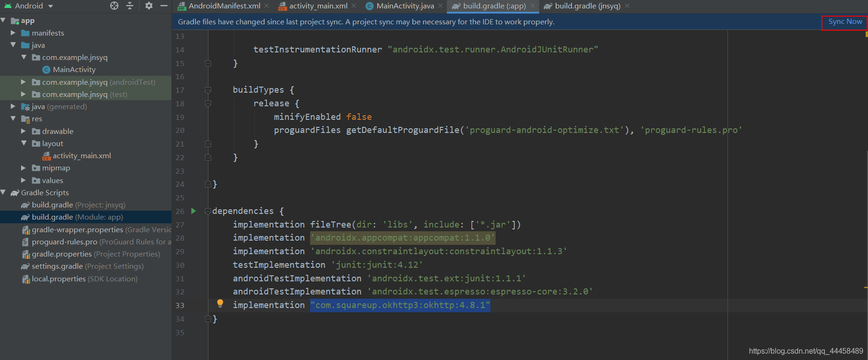This screenshot has width=868, height=360.
Task: Fold the dependencies block at line 26
Action: [208, 211]
